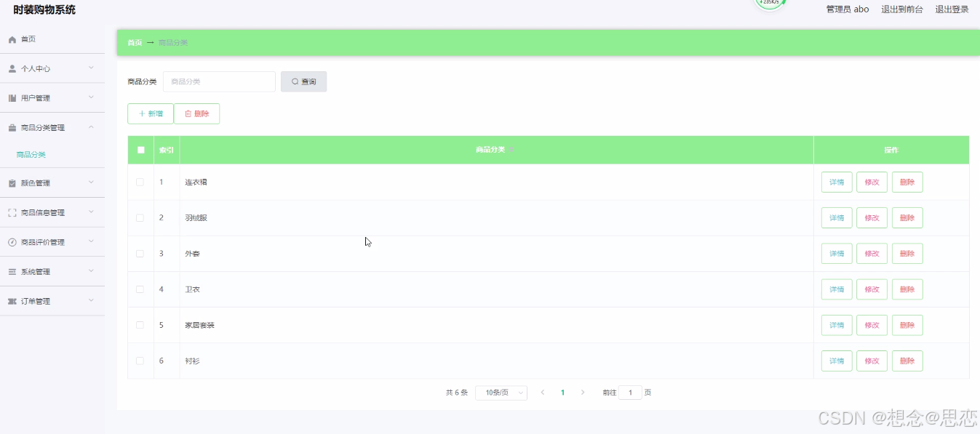Viewport: 980px width, 434px height.
Task: Click the ticket icon for 订单管理
Action: (x=12, y=301)
